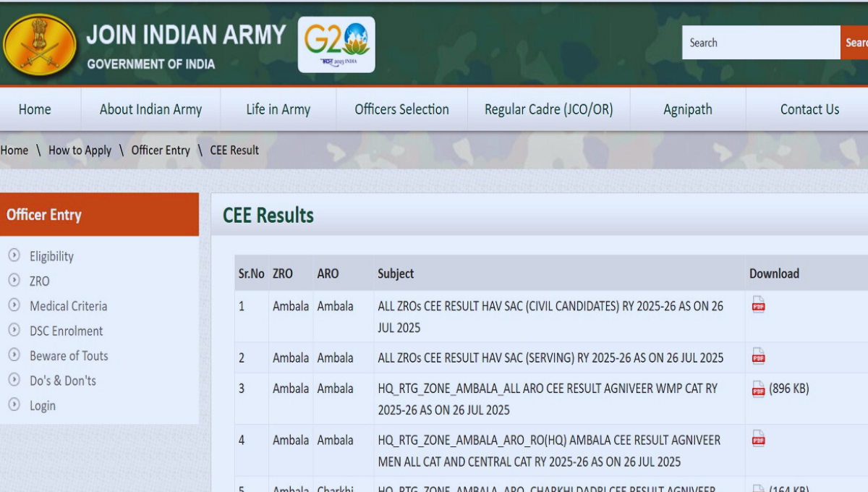Image resolution: width=868 pixels, height=492 pixels.
Task: Open Eligibility sidebar link
Action: coord(51,256)
